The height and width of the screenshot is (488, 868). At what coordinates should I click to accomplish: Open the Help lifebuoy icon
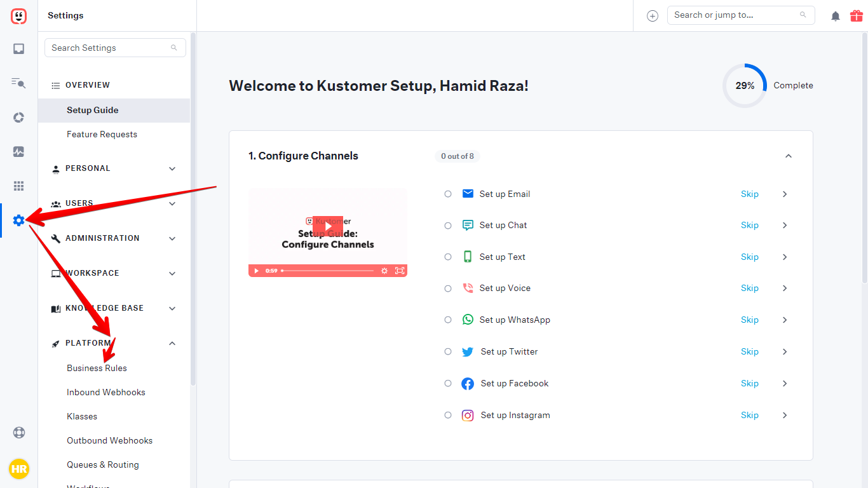[19, 433]
